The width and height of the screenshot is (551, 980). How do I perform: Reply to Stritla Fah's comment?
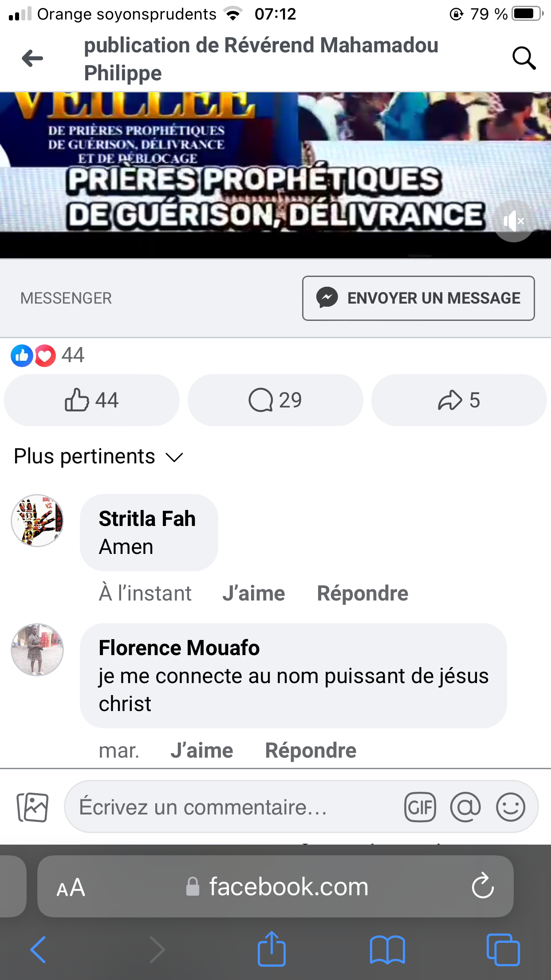[362, 593]
